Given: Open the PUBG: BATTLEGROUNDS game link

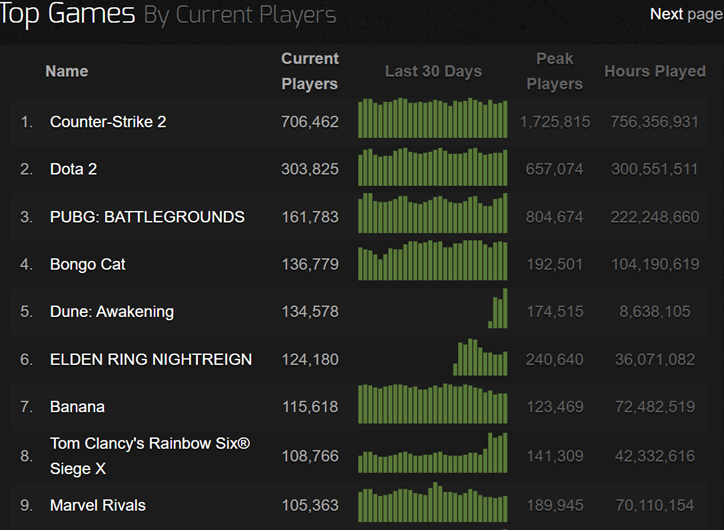Looking at the screenshot, I should pos(147,217).
